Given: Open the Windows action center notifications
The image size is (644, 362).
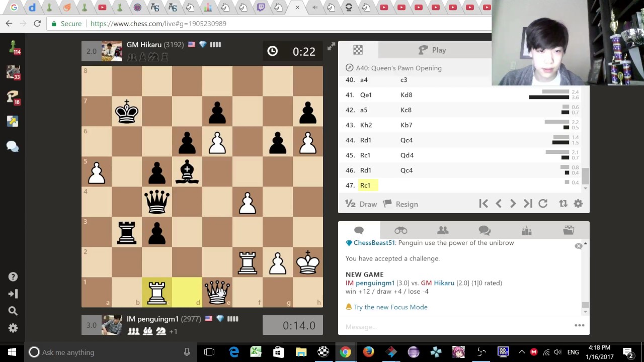Looking at the screenshot, I should [627, 352].
